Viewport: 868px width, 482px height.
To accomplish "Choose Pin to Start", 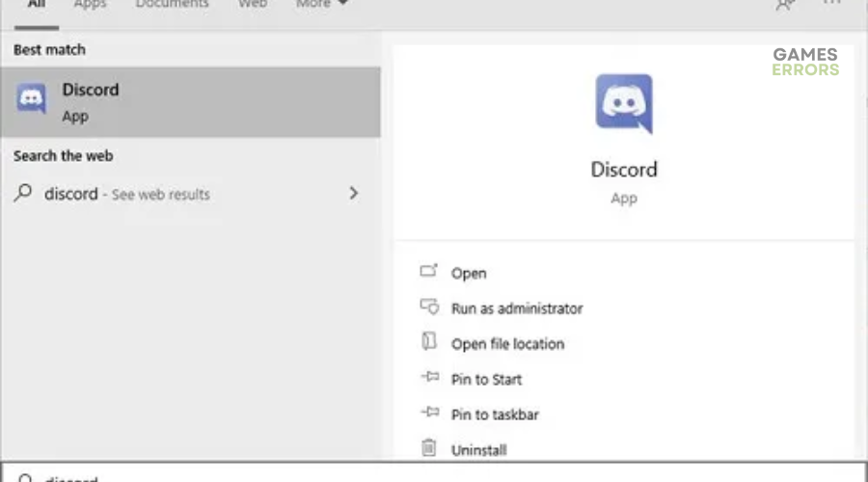I will [x=487, y=380].
